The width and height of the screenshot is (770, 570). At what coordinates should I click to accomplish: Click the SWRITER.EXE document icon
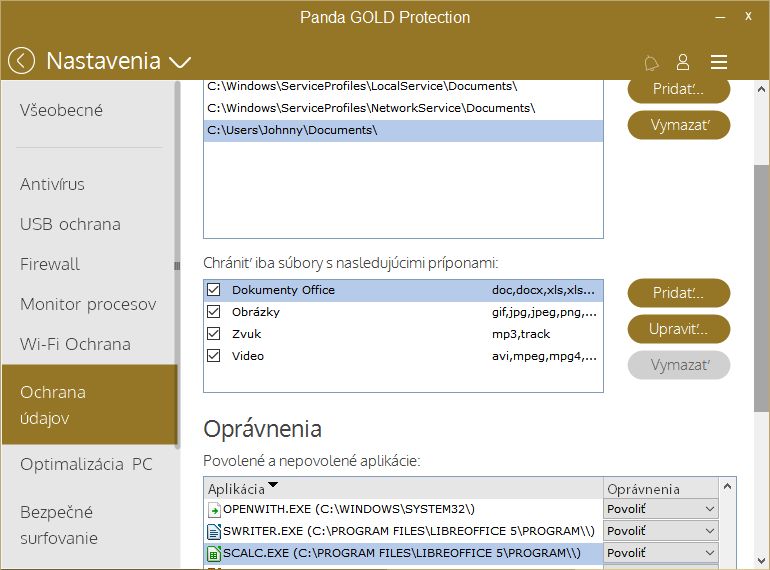click(213, 531)
